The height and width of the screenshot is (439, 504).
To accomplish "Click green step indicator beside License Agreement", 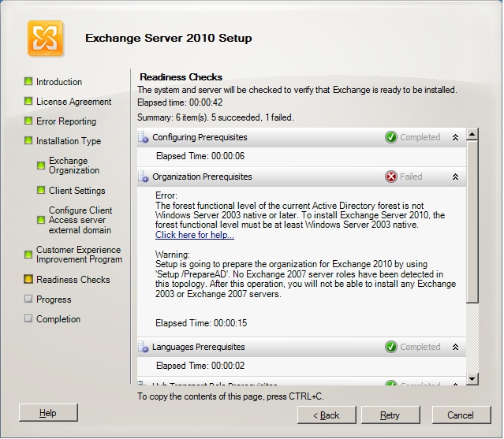I will pos(28,101).
